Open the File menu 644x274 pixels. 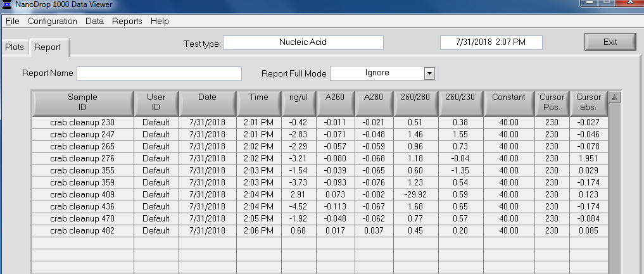coord(13,21)
